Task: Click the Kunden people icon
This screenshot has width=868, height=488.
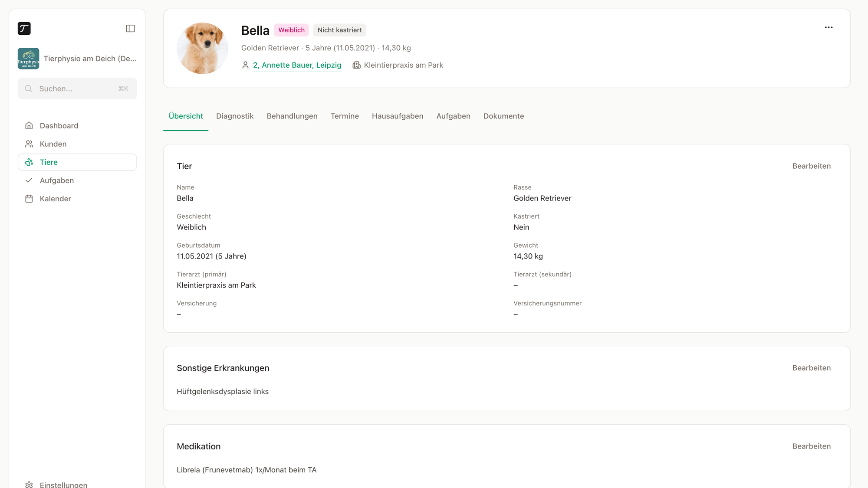Action: pyautogui.click(x=29, y=144)
